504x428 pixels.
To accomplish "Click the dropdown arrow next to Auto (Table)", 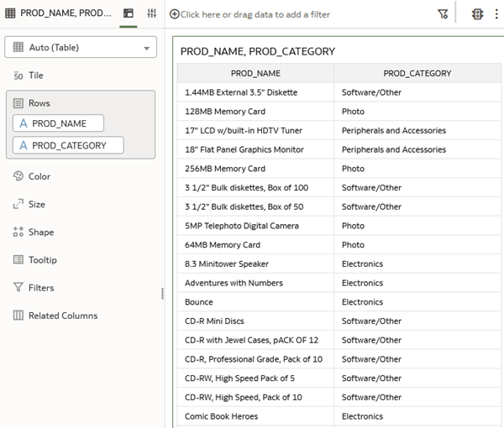I will [x=146, y=49].
